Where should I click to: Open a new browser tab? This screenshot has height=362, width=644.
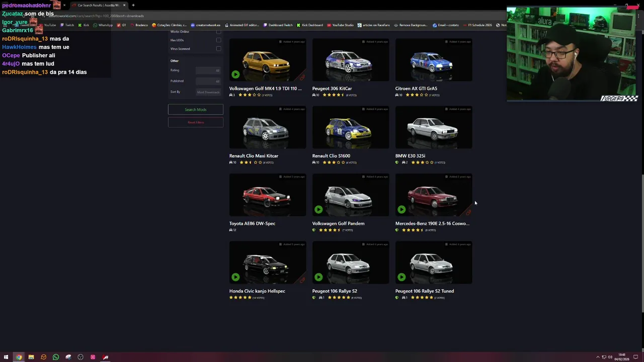[x=133, y=5]
